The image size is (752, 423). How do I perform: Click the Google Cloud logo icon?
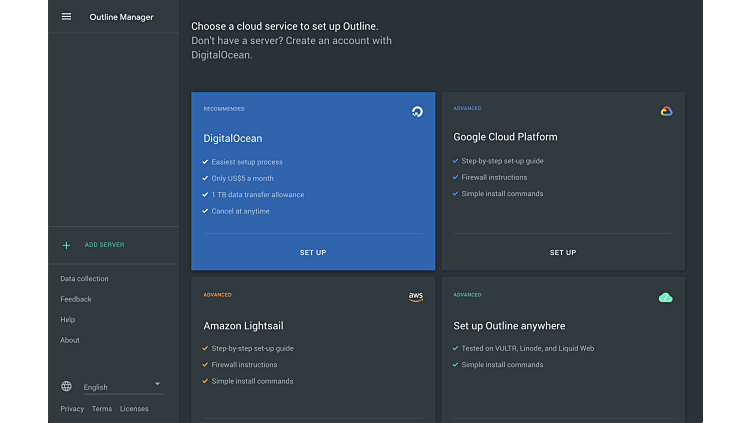(x=666, y=111)
